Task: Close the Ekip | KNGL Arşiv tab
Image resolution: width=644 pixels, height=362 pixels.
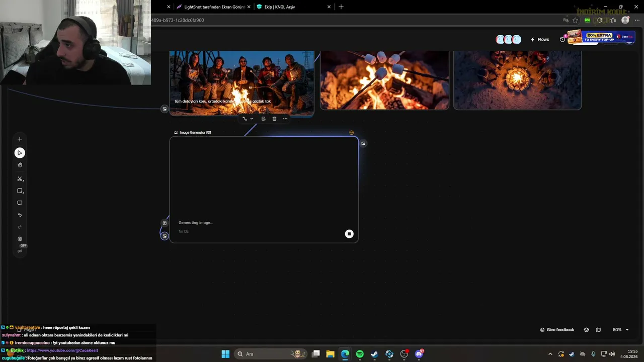Action: point(329,7)
